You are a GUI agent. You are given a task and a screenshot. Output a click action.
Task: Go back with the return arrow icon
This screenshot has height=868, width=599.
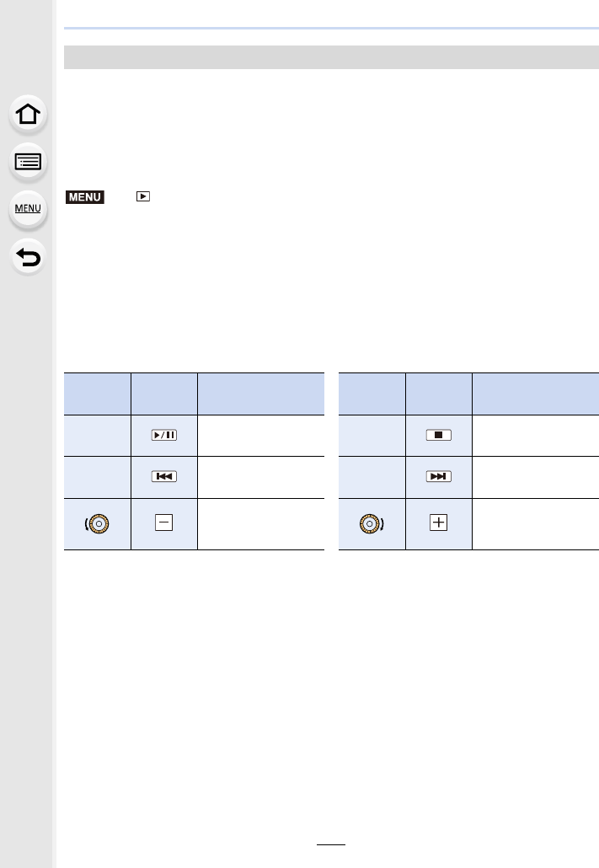pyautogui.click(x=28, y=257)
